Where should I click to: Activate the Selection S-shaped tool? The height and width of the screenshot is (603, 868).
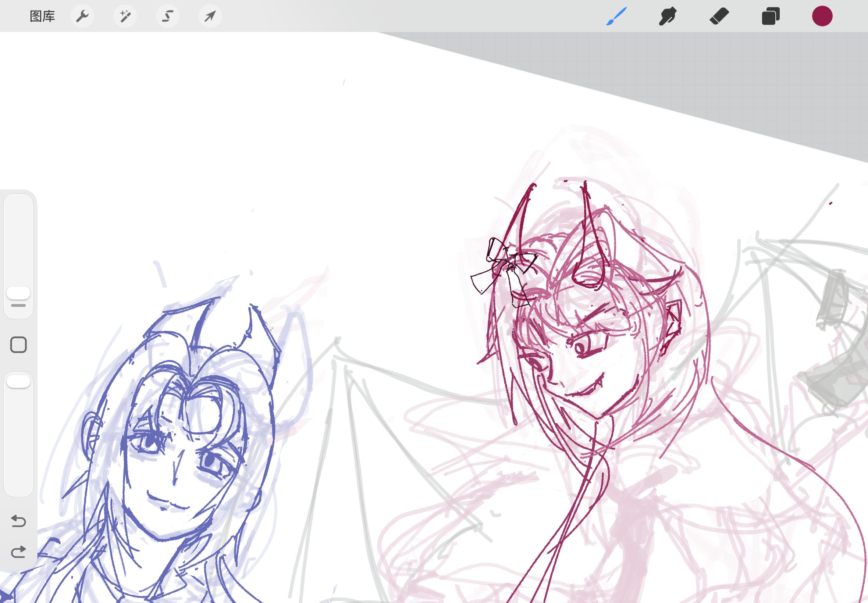(x=168, y=16)
